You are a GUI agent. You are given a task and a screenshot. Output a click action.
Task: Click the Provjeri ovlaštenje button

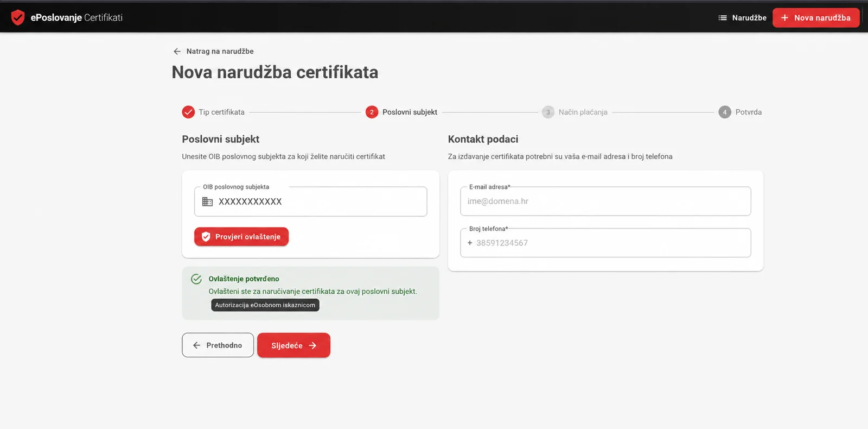[241, 237]
